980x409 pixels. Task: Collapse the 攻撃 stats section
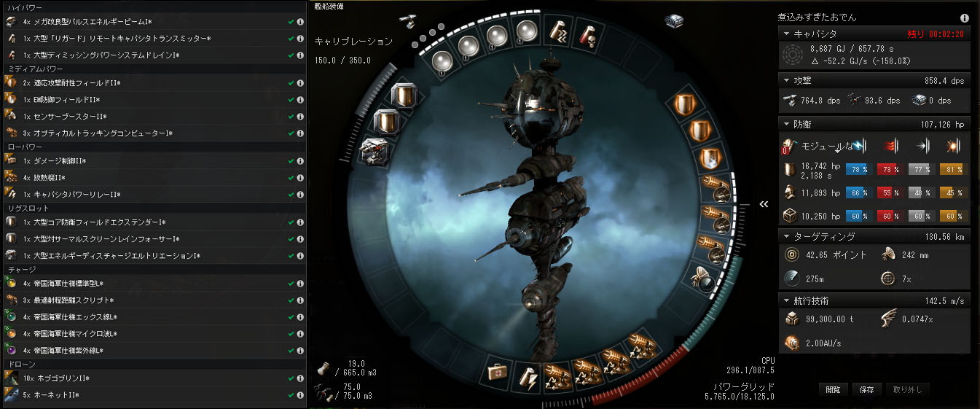click(787, 79)
